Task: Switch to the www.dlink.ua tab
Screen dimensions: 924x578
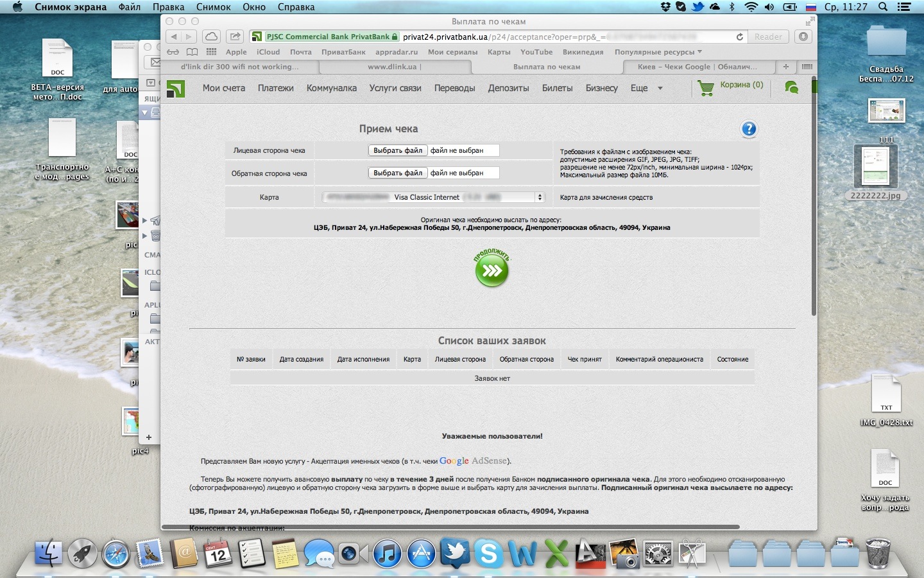Action: click(x=392, y=67)
